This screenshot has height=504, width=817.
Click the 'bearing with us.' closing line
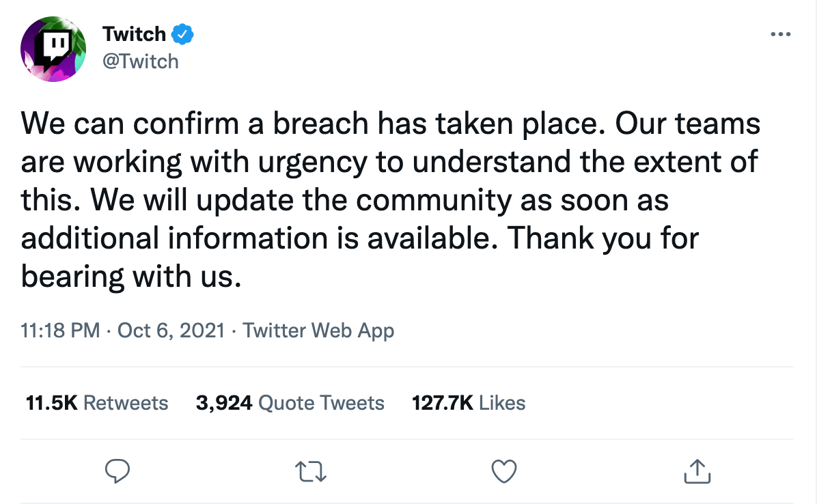[131, 277]
